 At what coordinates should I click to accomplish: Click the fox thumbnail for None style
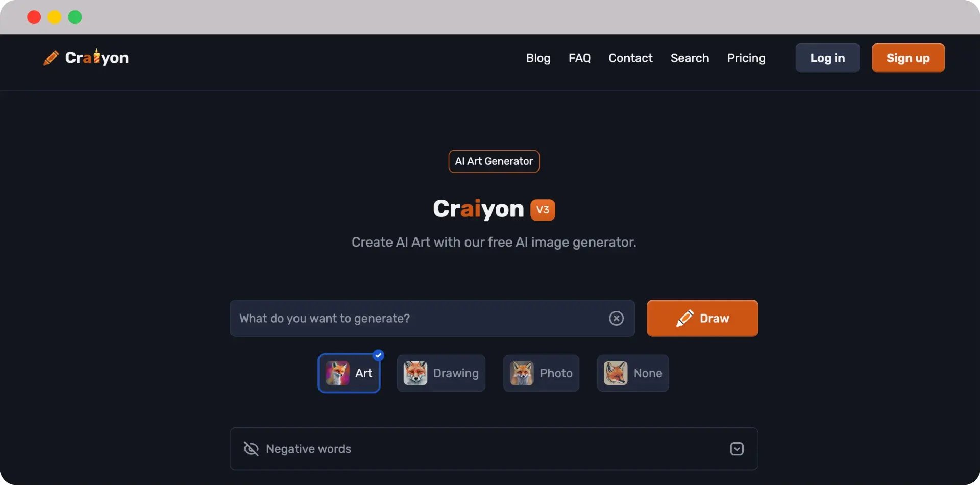click(616, 373)
